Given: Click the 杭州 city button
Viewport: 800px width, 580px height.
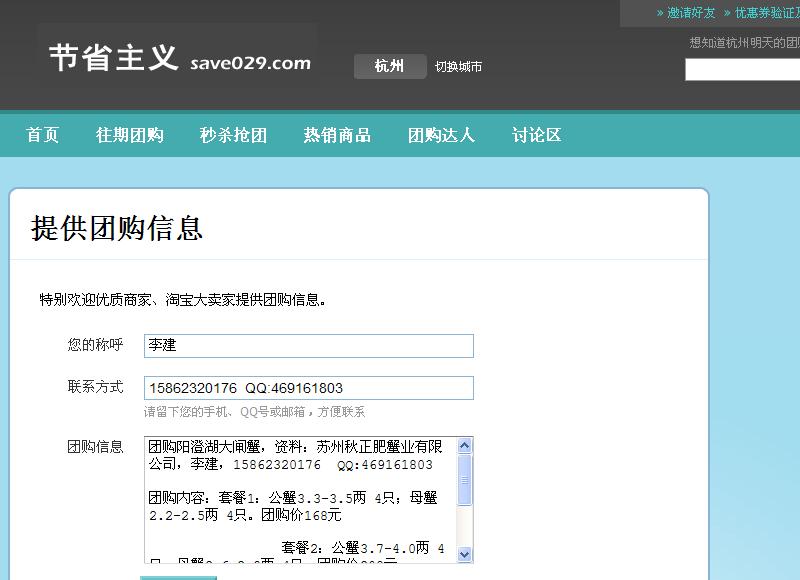Looking at the screenshot, I should (389, 67).
